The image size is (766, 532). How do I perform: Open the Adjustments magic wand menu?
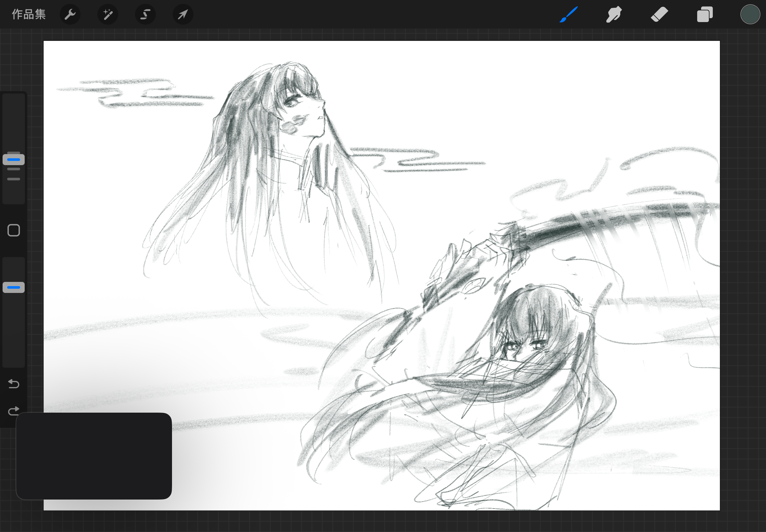[x=108, y=14]
